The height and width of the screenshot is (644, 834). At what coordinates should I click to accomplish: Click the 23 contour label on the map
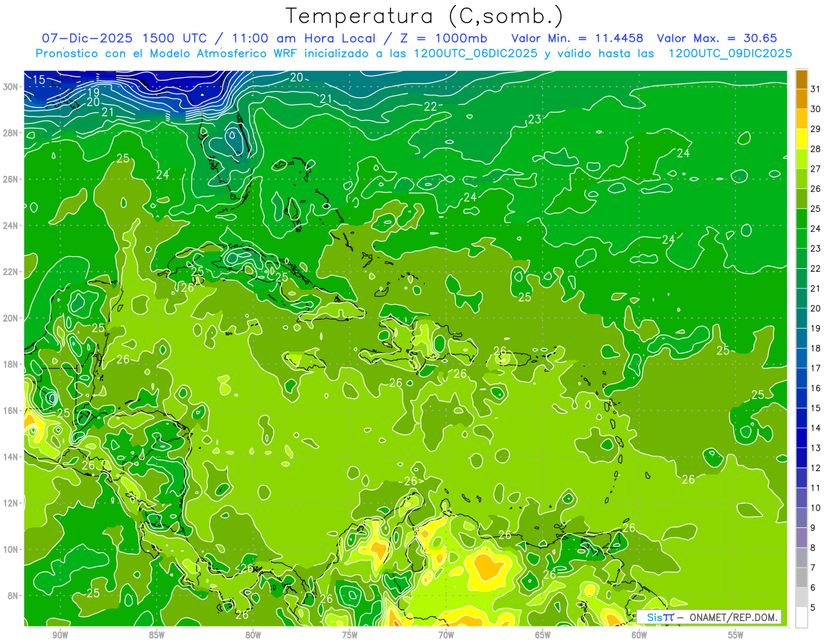[534, 119]
